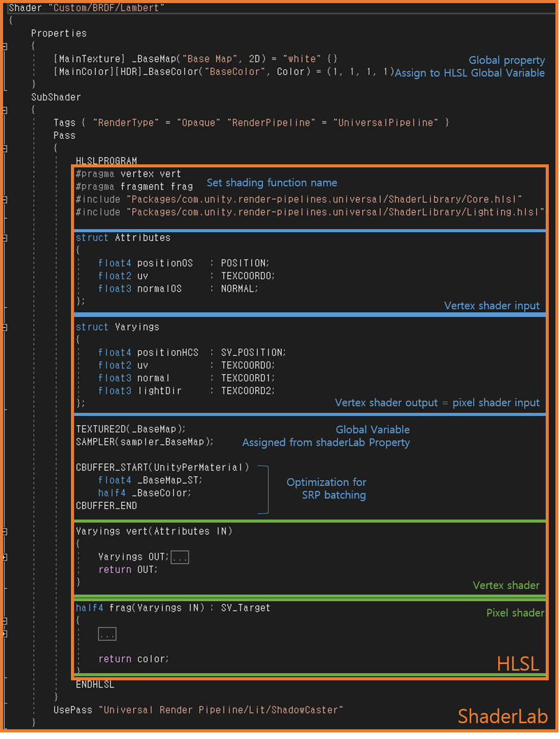The image size is (560, 739).
Task: Expand collapsed ellipsis box after Varyings OUT
Action: coord(180,557)
